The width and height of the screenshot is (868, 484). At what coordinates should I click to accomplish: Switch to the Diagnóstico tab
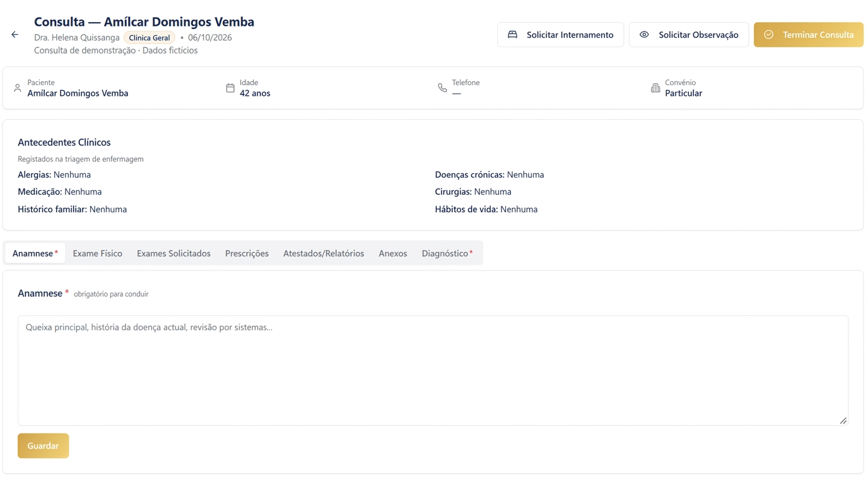tap(447, 253)
